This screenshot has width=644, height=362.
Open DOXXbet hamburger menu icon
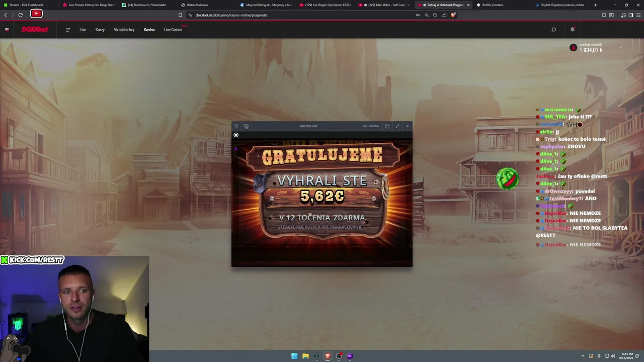(x=68, y=30)
